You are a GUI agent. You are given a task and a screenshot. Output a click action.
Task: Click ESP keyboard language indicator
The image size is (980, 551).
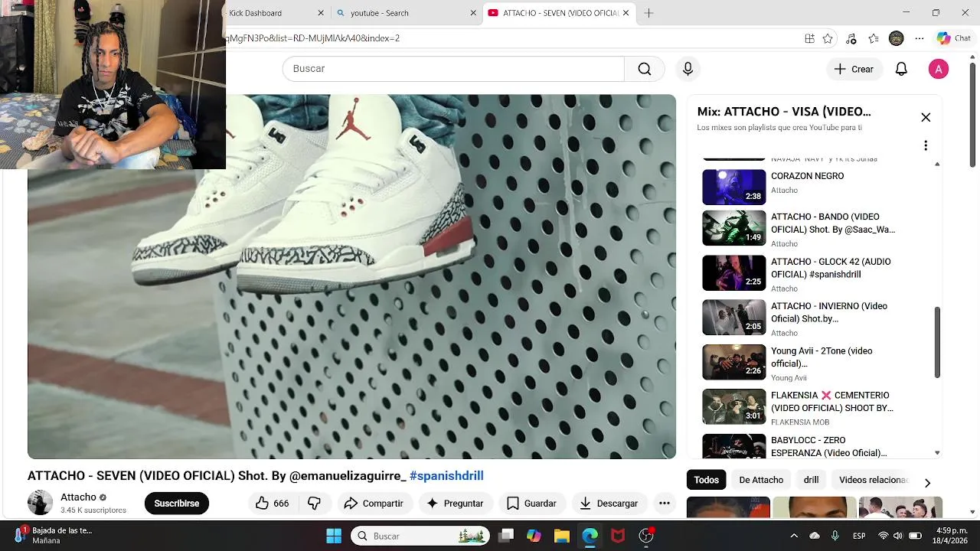[860, 536]
